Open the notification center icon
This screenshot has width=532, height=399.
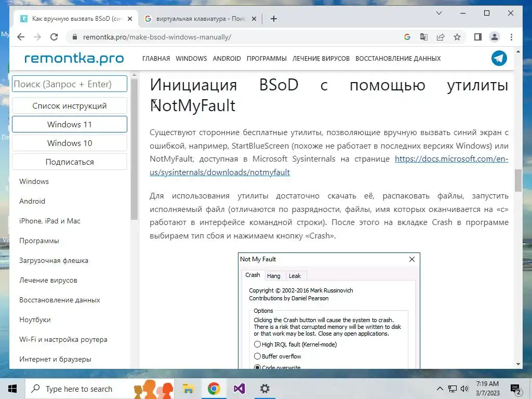516,390
